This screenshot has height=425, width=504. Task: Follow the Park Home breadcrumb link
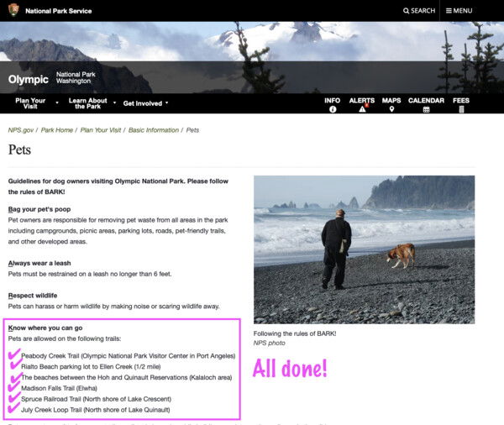pos(57,130)
